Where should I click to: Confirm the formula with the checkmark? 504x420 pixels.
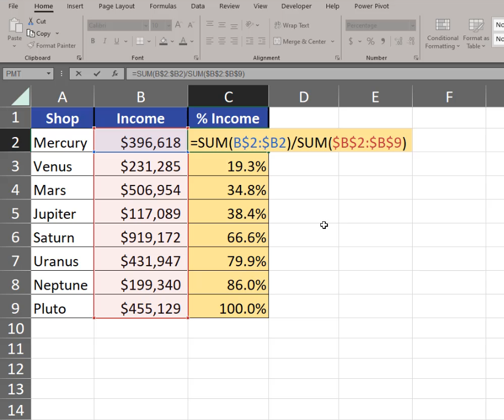(x=97, y=74)
